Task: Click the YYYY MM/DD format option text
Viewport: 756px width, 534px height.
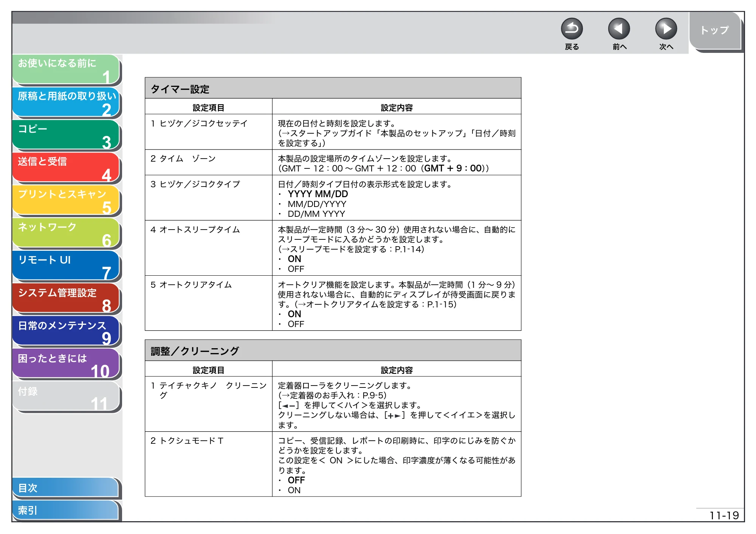Action: [318, 194]
